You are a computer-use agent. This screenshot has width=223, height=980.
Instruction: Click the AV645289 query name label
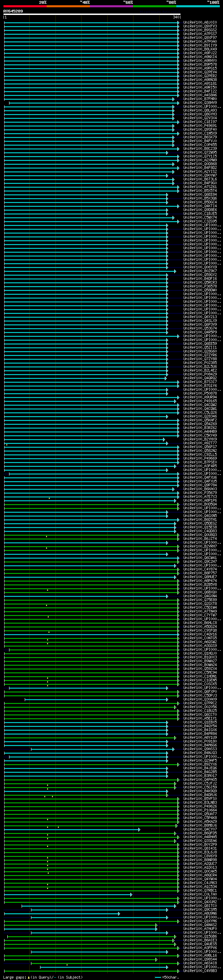[x=13, y=11]
